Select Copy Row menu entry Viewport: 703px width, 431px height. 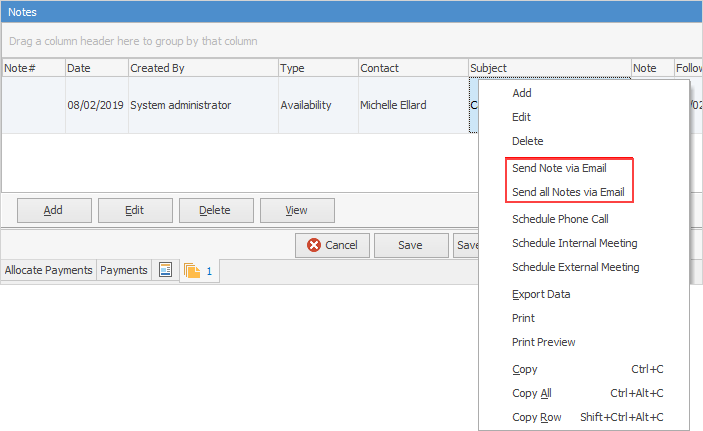(584, 417)
